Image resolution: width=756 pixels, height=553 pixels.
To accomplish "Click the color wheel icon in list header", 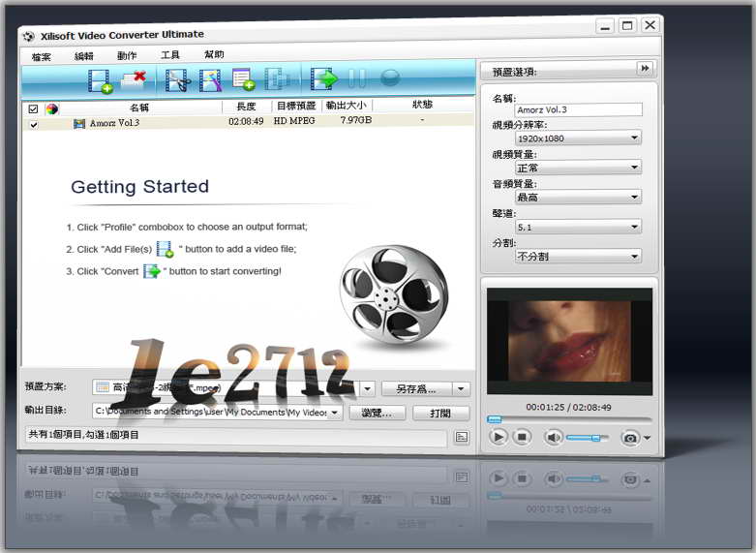I will click(51, 109).
